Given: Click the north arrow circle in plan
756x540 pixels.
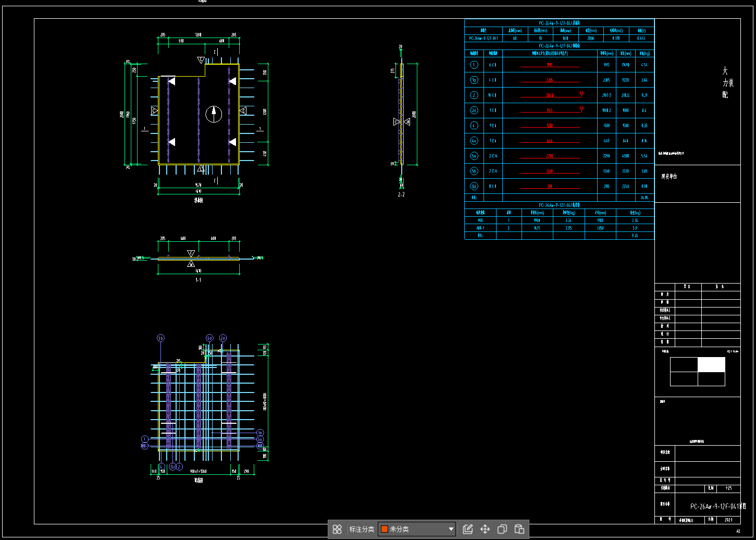Looking at the screenshot, I should tap(213, 114).
